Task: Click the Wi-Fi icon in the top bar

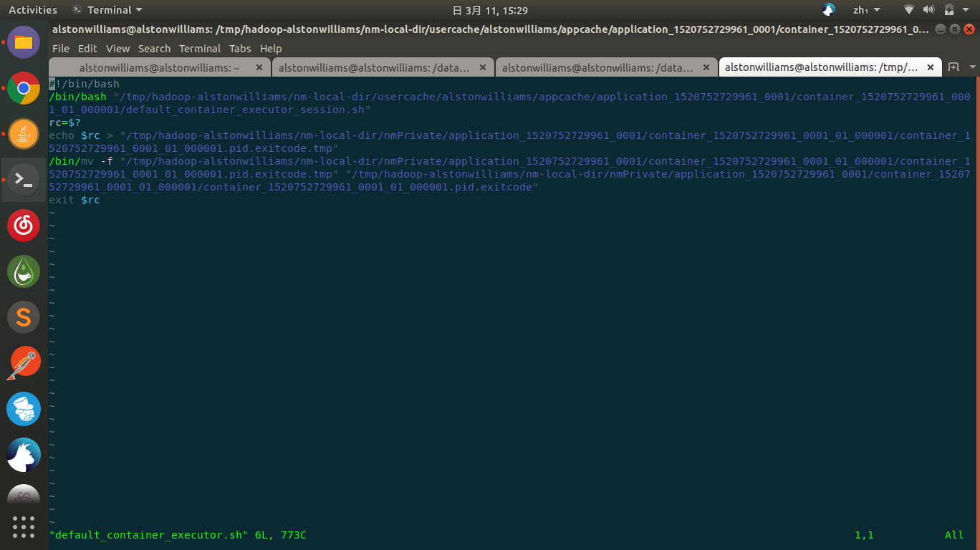Action: [x=908, y=10]
